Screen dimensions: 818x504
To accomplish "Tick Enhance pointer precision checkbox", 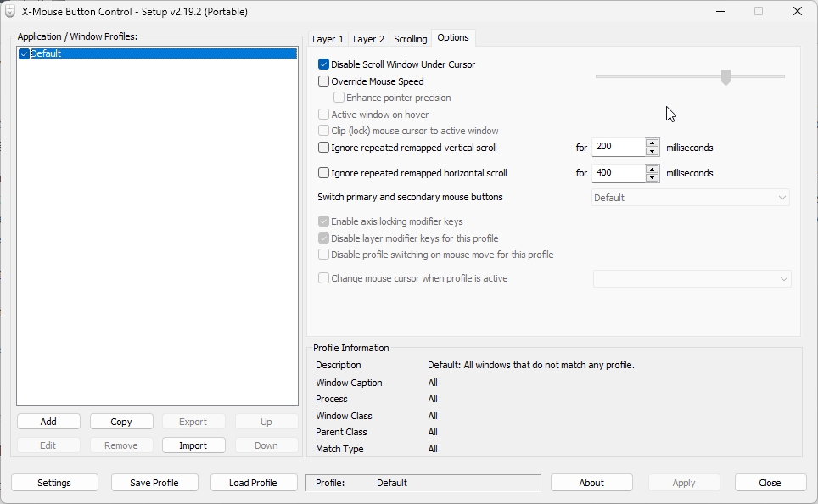I will click(339, 98).
